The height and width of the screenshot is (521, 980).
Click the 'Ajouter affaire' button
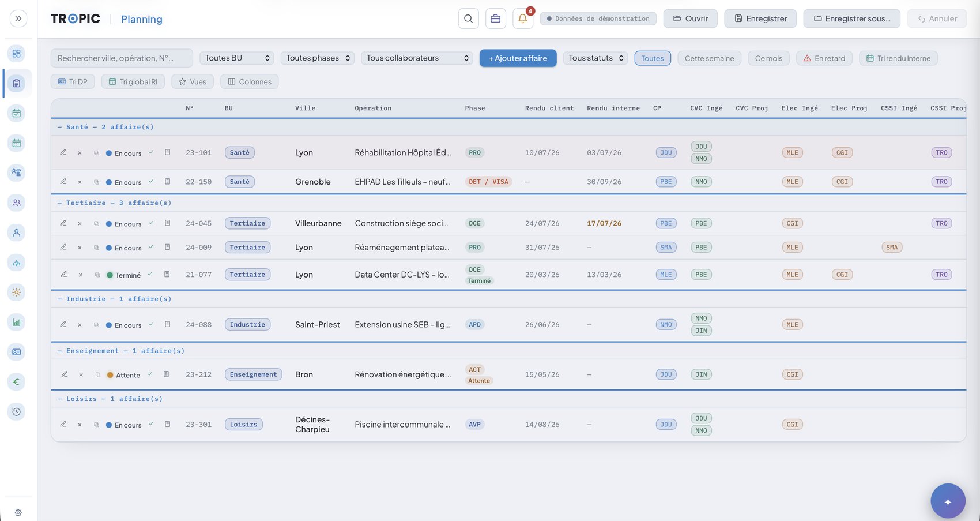click(x=518, y=58)
